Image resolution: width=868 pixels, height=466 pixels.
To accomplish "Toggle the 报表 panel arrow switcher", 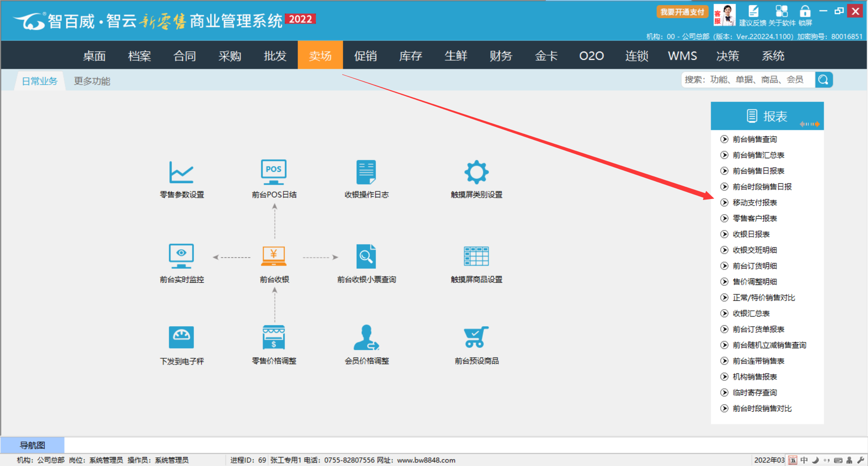I will pyautogui.click(x=809, y=124).
